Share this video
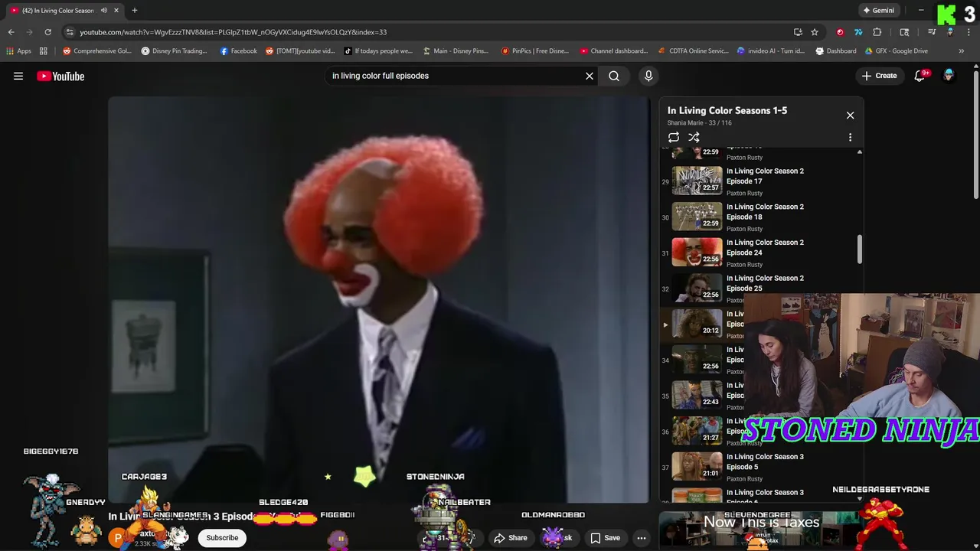 click(511, 538)
